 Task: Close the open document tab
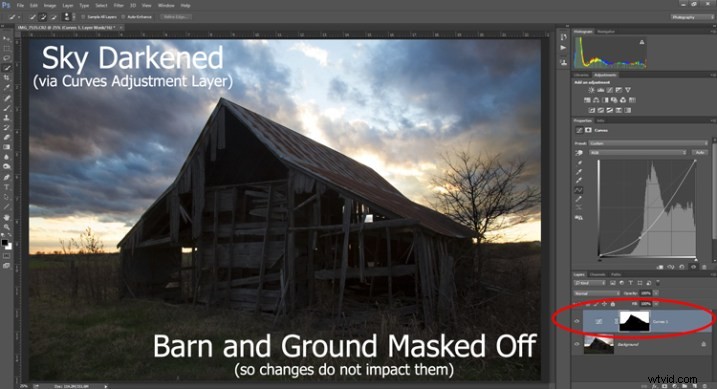[x=121, y=27]
